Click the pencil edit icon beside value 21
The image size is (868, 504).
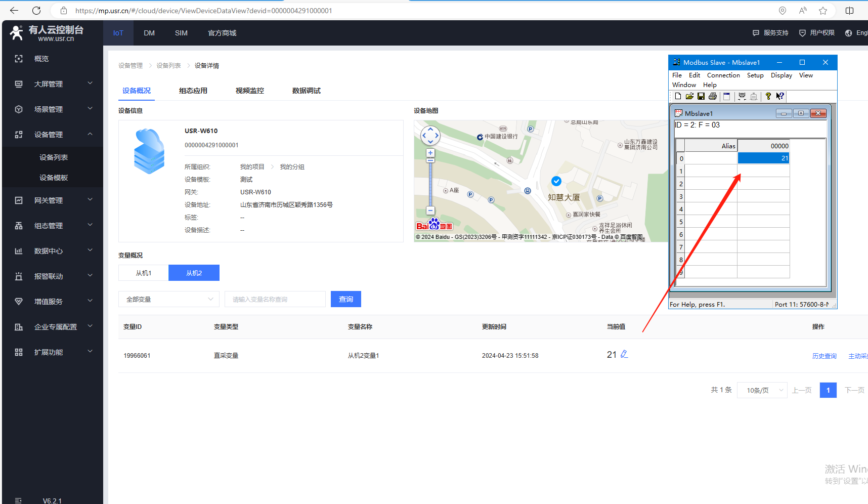(624, 354)
